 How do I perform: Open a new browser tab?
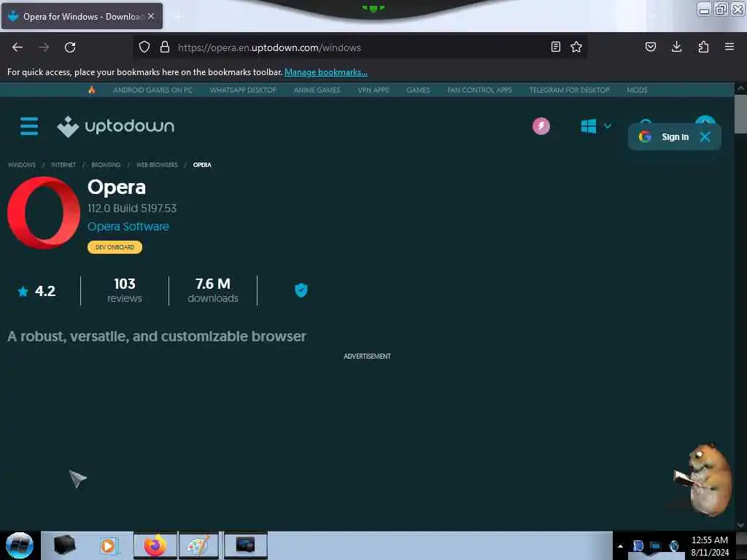pyautogui.click(x=178, y=17)
